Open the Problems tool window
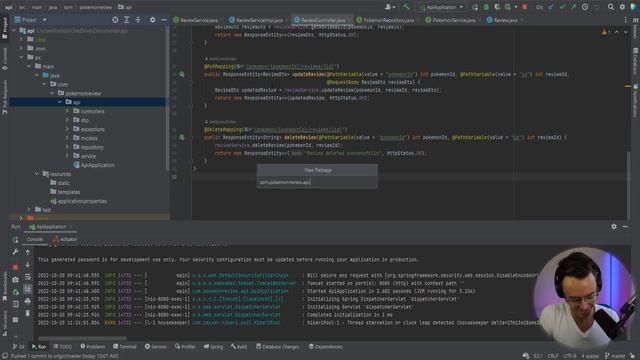 pyautogui.click(x=93, y=347)
